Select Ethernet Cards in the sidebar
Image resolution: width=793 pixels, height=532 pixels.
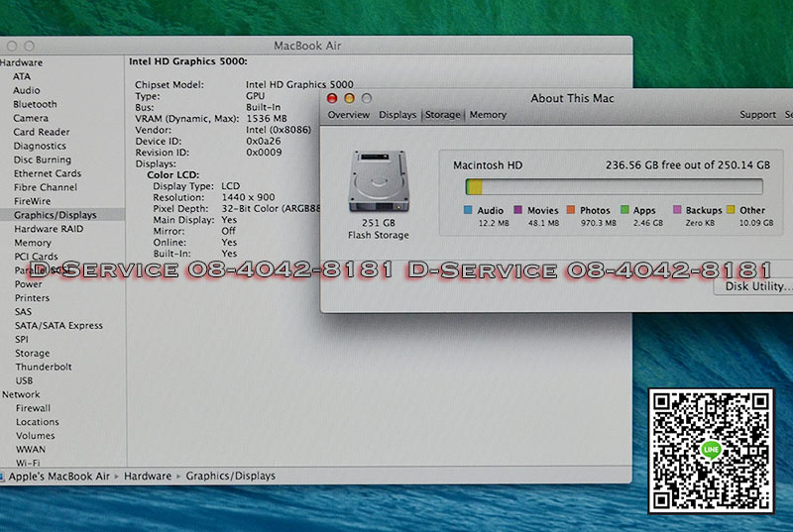pos(48,173)
